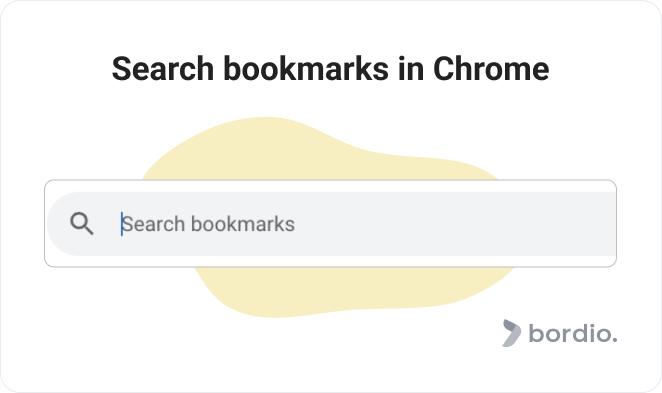Select the word "Search" in the heading
This screenshot has height=393, width=662.
163,69
